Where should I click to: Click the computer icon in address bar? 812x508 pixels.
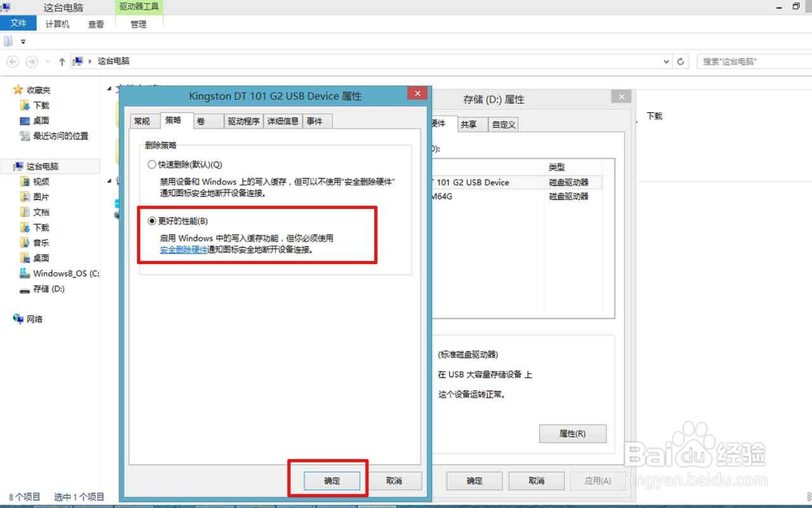[x=78, y=61]
